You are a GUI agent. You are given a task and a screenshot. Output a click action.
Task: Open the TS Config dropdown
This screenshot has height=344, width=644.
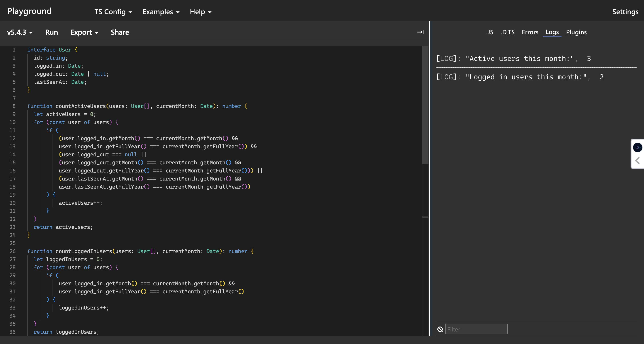click(113, 12)
